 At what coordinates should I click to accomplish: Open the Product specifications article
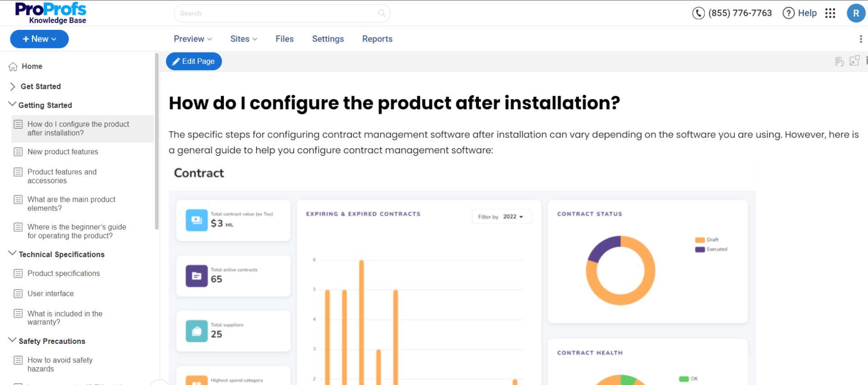pos(64,273)
